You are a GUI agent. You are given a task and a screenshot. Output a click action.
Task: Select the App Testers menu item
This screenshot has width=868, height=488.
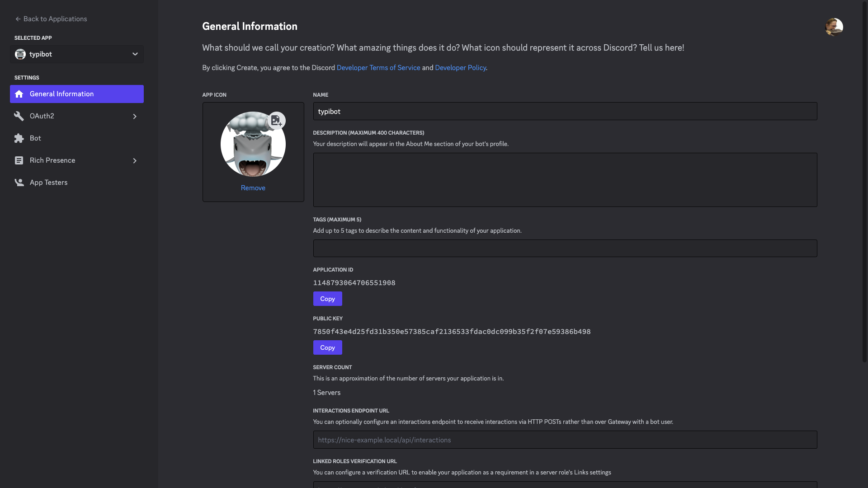(x=77, y=183)
